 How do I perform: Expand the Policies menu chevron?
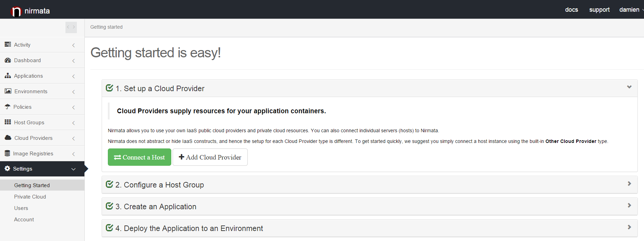click(73, 107)
